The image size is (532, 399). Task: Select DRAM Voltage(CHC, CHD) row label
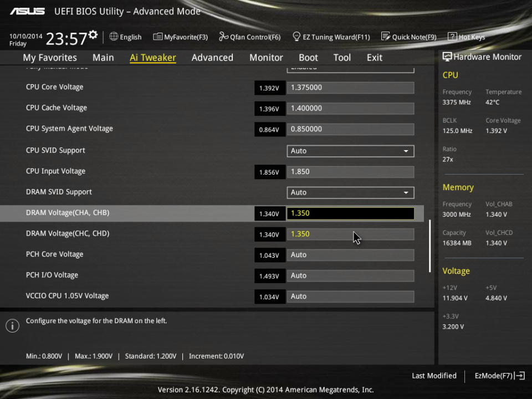point(68,233)
